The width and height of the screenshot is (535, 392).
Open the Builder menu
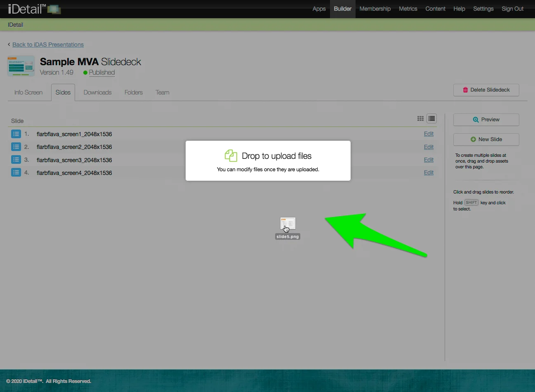(x=342, y=9)
